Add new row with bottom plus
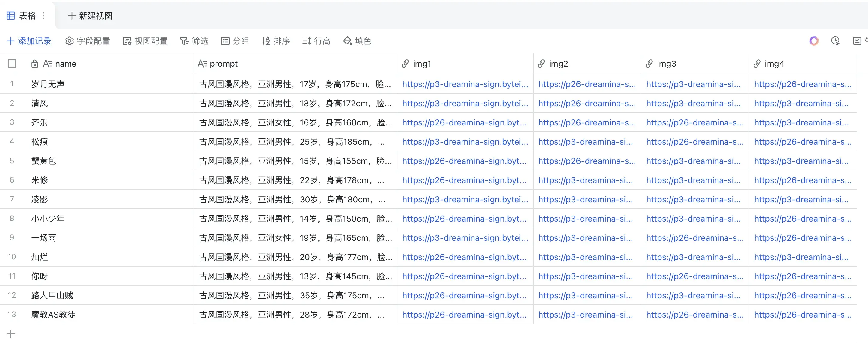Viewport: 868px width, 362px height. pyautogui.click(x=11, y=334)
